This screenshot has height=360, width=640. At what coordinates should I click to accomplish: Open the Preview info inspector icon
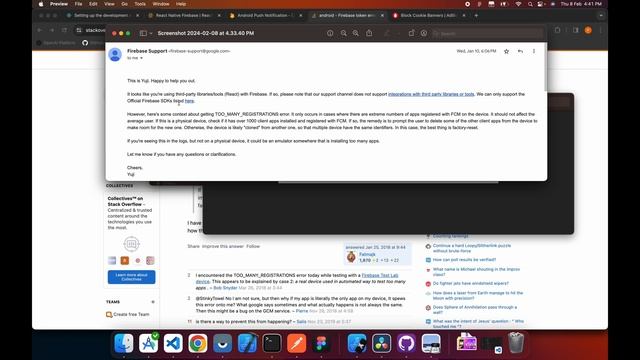pos(330,33)
